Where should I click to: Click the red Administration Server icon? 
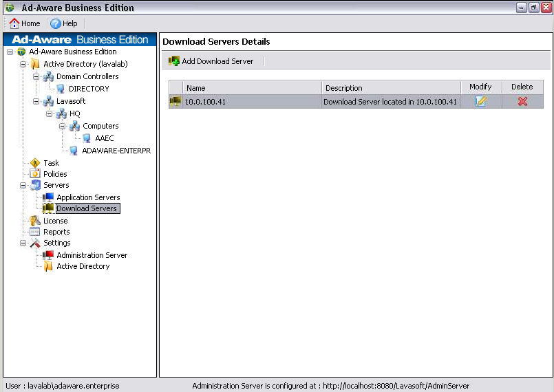click(48, 255)
